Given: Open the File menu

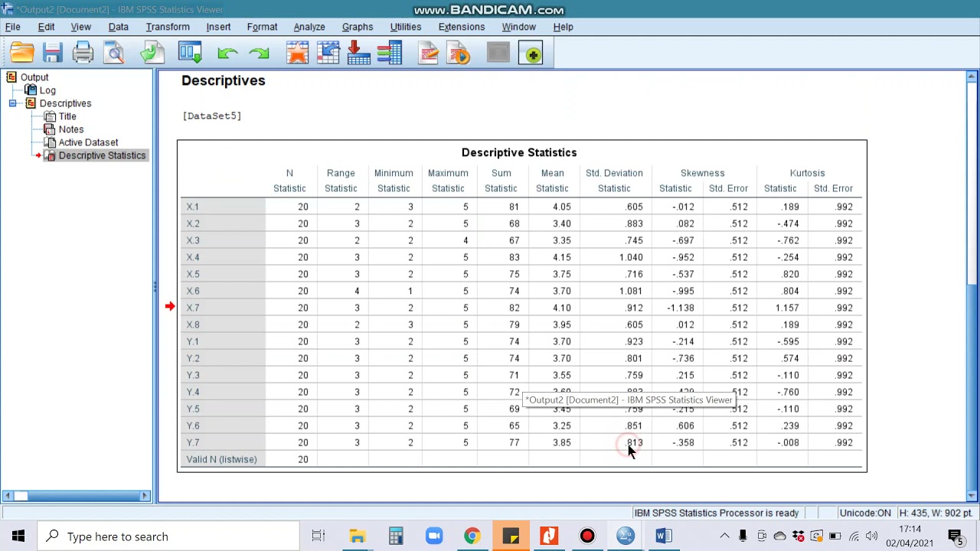Looking at the screenshot, I should click(x=13, y=27).
